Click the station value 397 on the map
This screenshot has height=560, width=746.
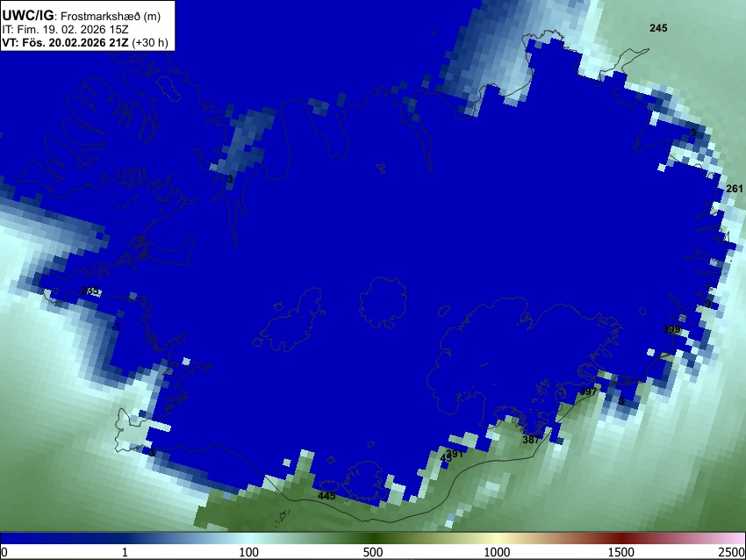click(588, 391)
